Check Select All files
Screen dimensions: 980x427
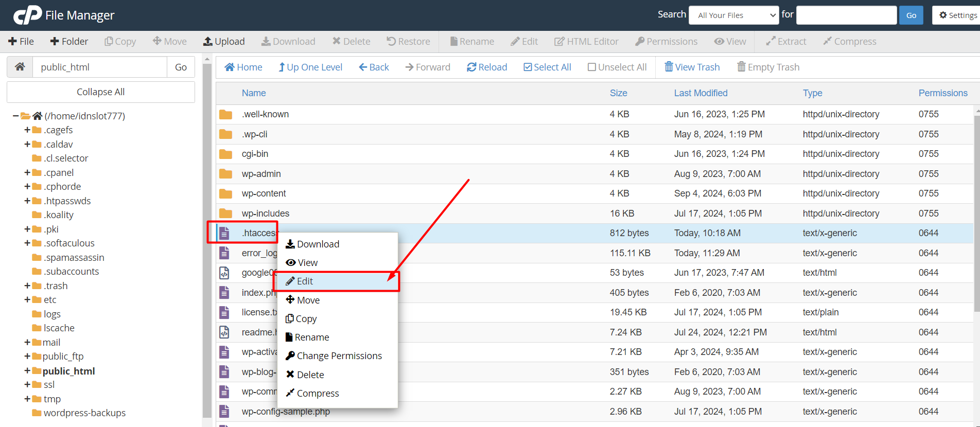pos(547,67)
